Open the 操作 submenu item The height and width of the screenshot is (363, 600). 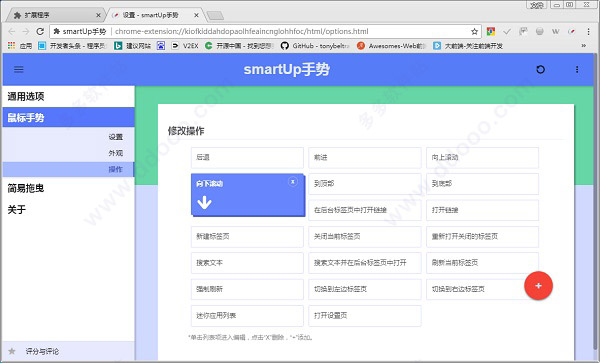pos(68,169)
